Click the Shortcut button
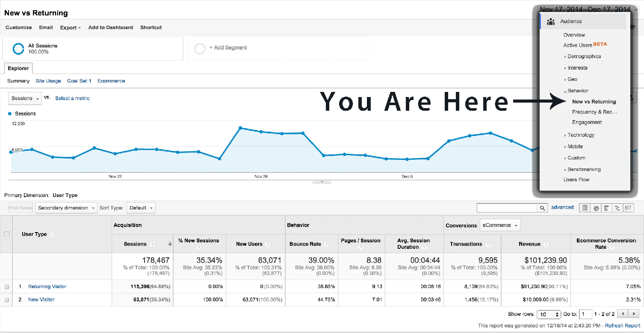The width and height of the screenshot is (644, 333). [151, 27]
